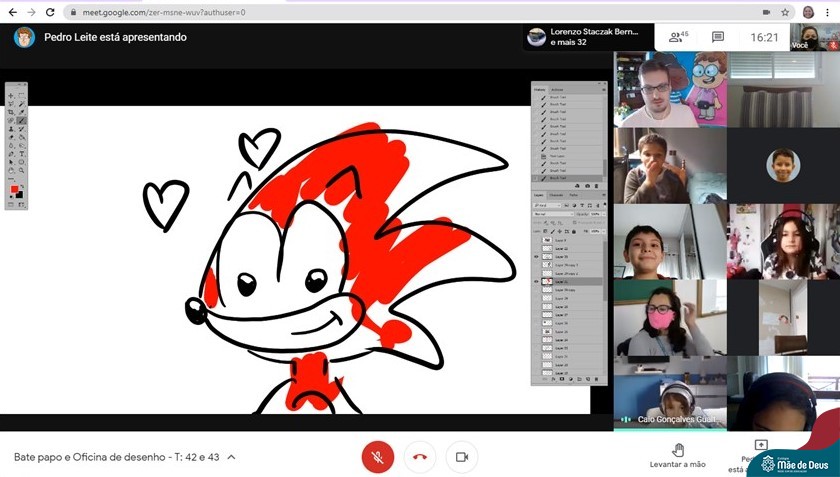This screenshot has width=840, height=477.
Task: Go back with the browser back arrow
Action: pos(11,12)
